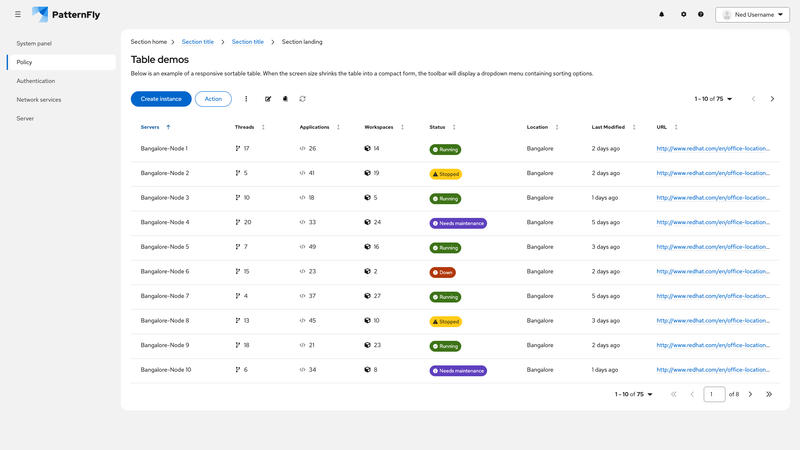Click the PatternFly logo
800x450 pixels.
(66, 14)
